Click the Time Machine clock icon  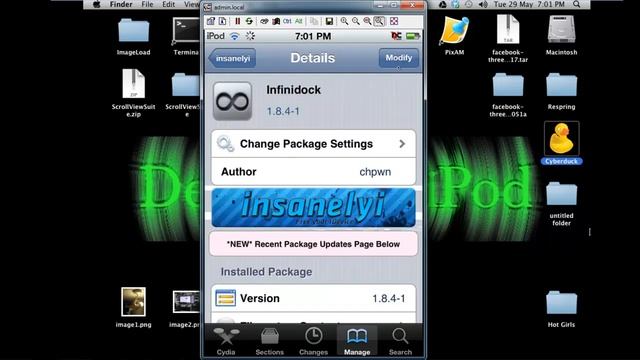(469, 4)
